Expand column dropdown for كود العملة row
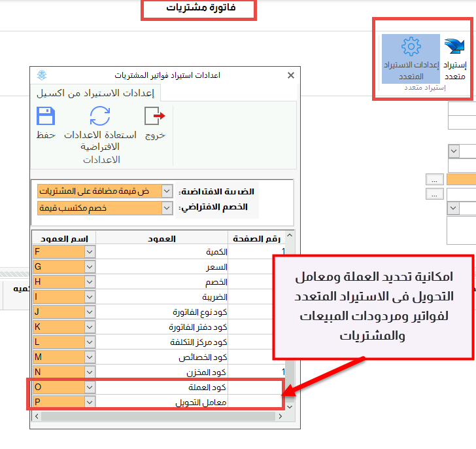This screenshot has height=449, width=476. click(x=90, y=387)
